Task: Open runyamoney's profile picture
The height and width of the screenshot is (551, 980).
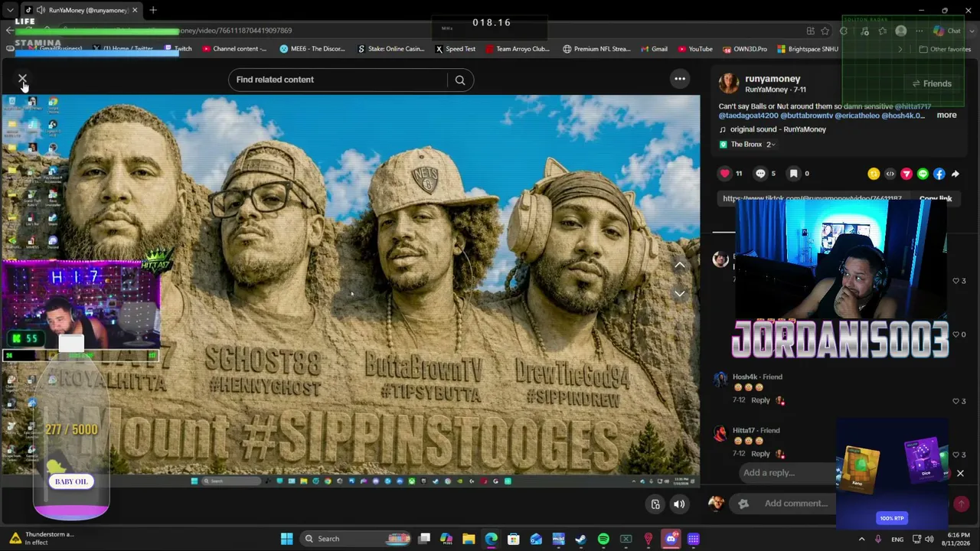Action: point(729,83)
